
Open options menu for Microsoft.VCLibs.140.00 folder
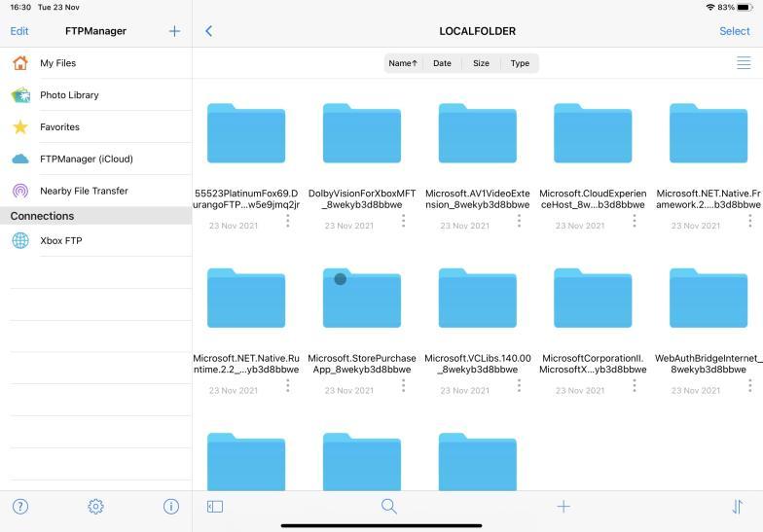click(x=519, y=385)
